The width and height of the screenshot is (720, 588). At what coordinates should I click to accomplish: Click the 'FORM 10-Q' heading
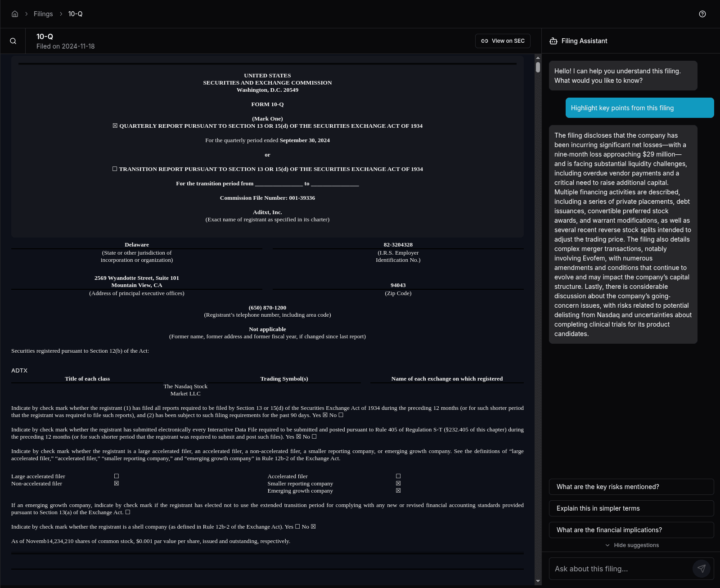267,104
